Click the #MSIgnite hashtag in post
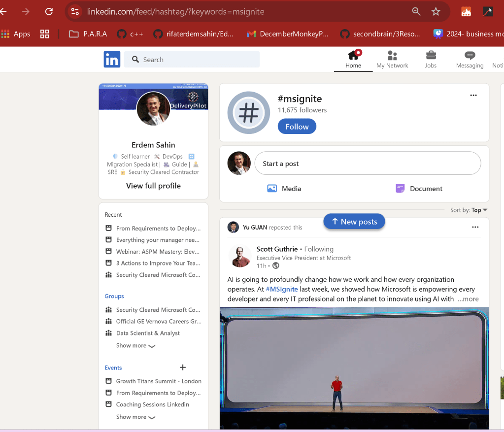504x432 pixels. tap(282, 289)
